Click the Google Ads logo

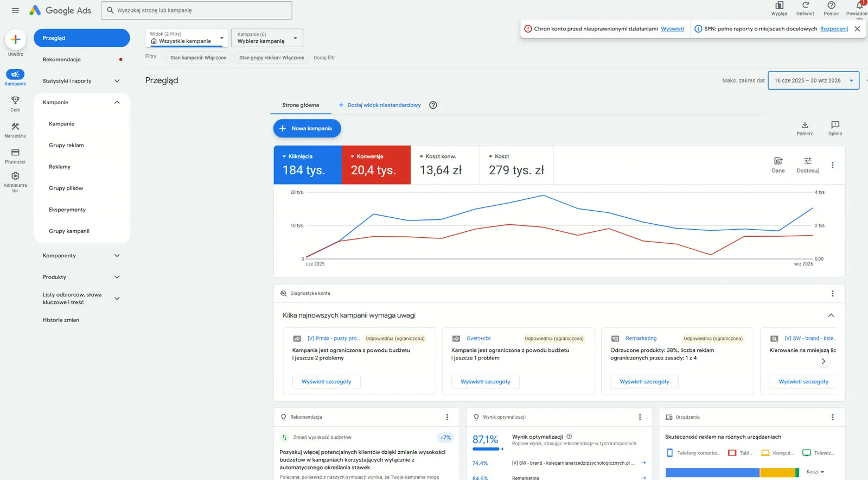click(x=60, y=10)
